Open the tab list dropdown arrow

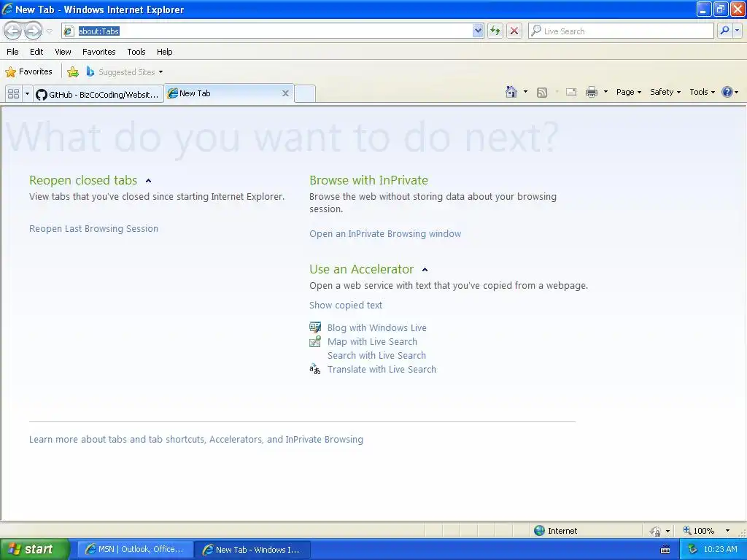coord(27,94)
